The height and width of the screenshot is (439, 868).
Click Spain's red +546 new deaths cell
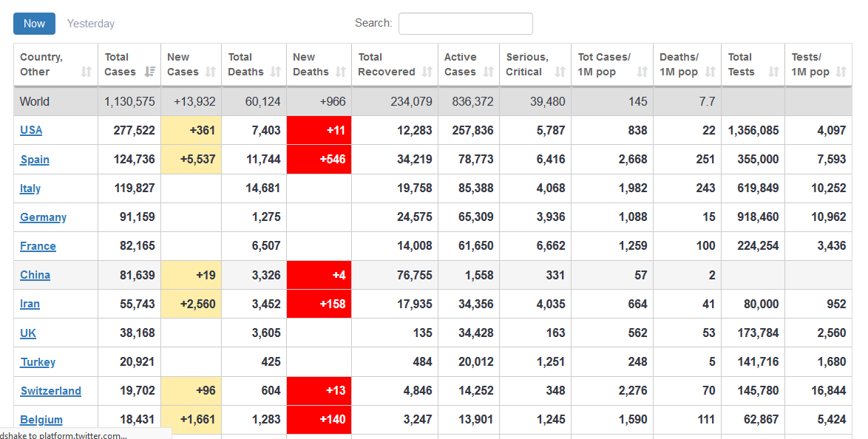[319, 160]
